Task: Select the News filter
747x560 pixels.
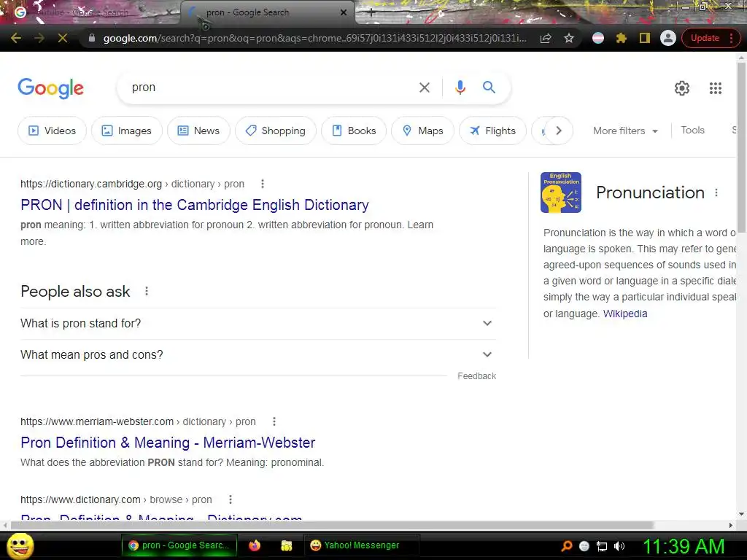Action: (x=198, y=131)
